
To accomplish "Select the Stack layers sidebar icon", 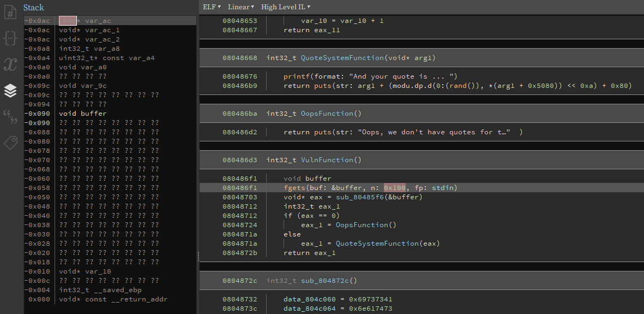I will click(10, 90).
